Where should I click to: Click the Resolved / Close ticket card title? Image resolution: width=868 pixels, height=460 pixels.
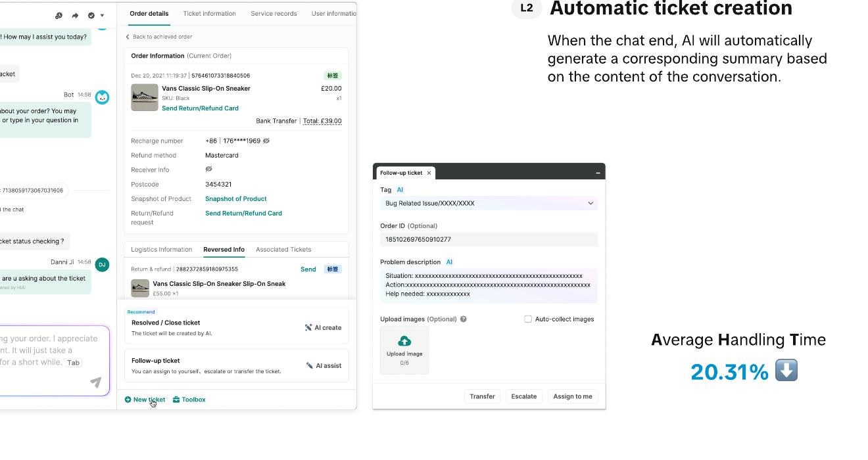click(166, 323)
